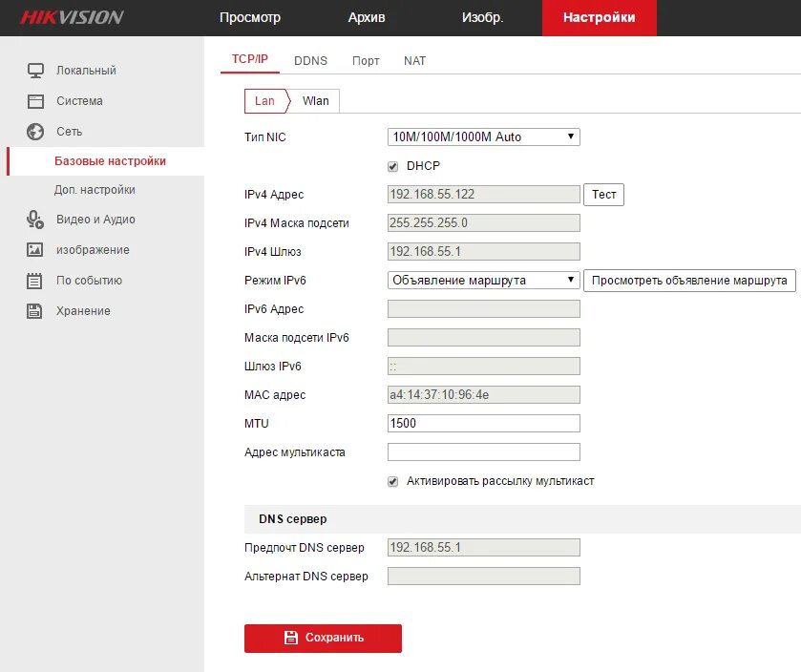Open Система in the sidebar
Image resolution: width=801 pixels, height=672 pixels.
tap(79, 101)
